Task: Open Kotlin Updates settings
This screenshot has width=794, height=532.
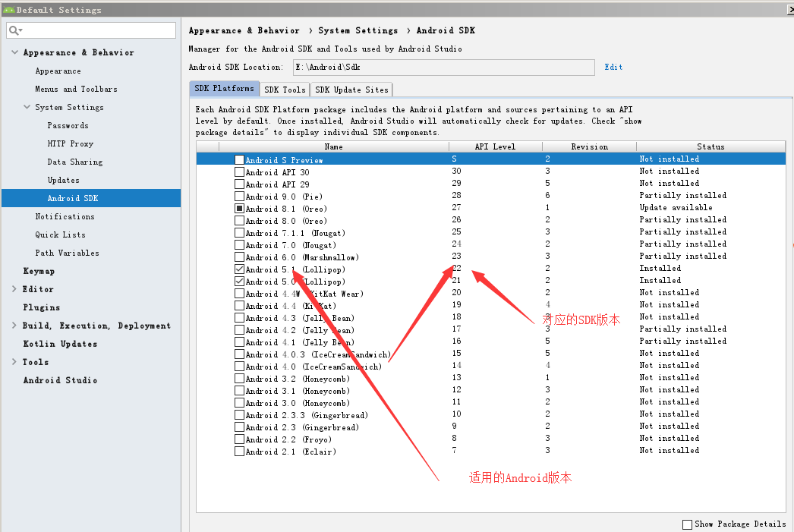Action: click(60, 345)
